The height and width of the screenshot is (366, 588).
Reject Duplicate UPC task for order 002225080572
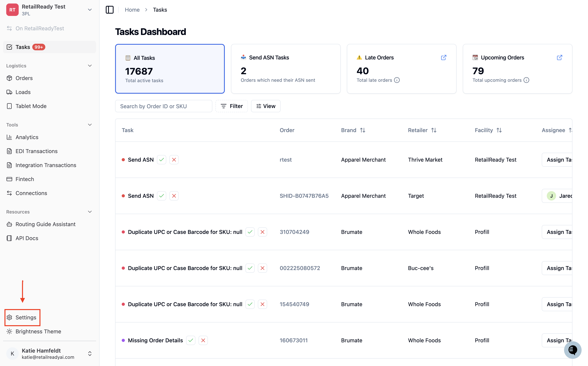262,268
